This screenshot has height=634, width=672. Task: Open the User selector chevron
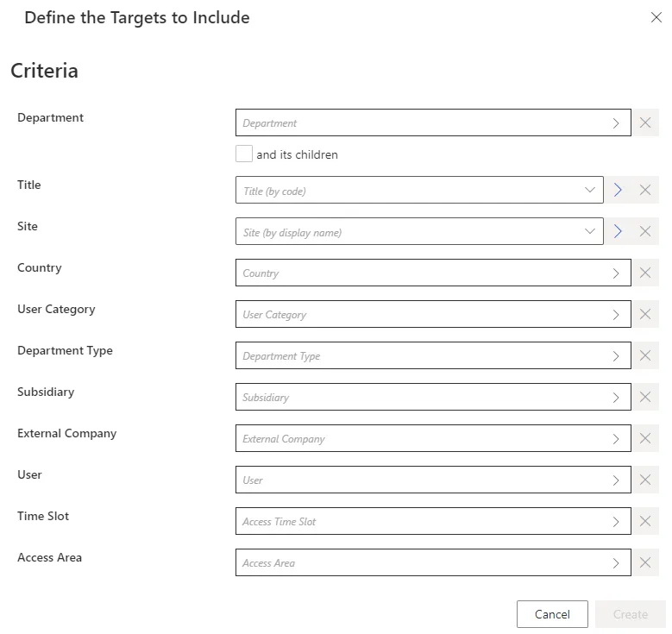616,480
